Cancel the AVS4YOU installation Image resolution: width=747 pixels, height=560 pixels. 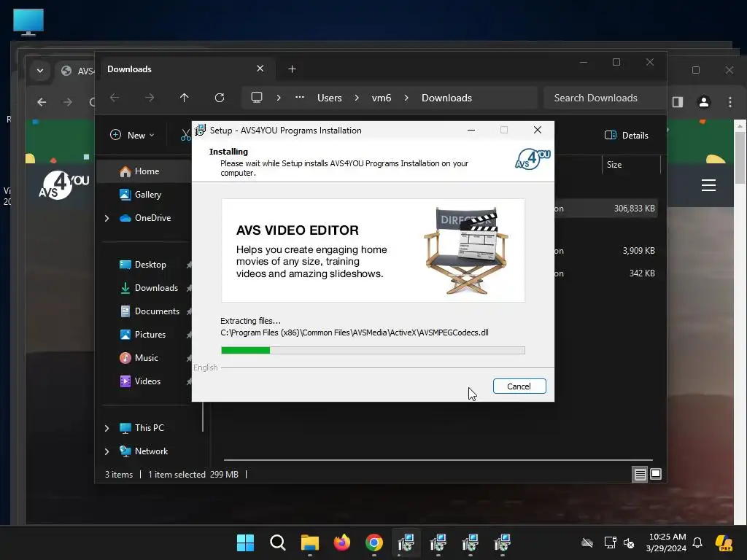519,386
